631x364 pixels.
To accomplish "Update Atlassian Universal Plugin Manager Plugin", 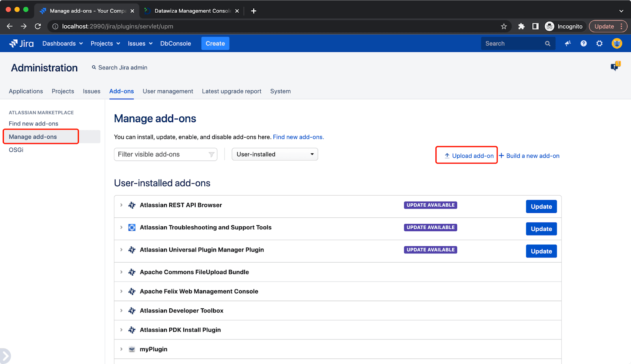I will coord(541,251).
